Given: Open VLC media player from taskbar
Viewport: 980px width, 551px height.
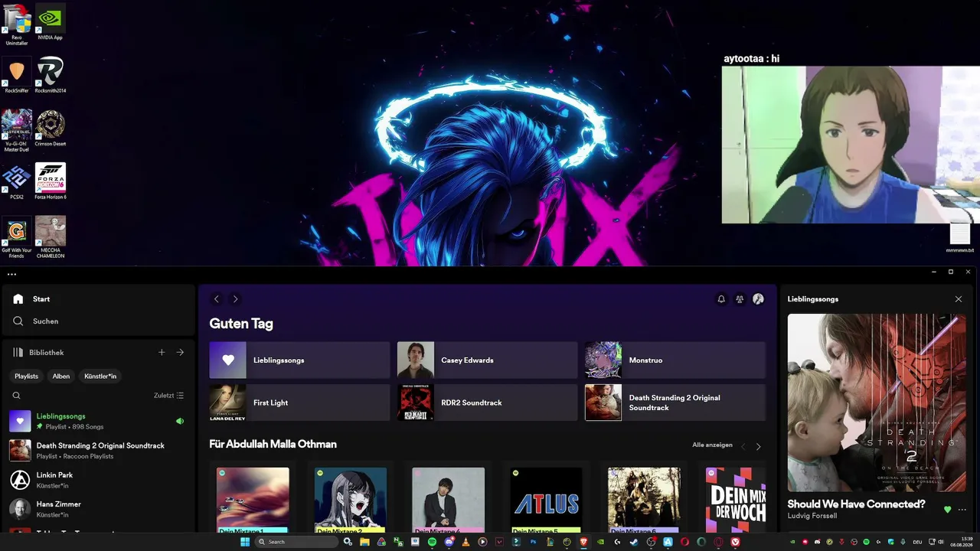Looking at the screenshot, I should (x=465, y=542).
